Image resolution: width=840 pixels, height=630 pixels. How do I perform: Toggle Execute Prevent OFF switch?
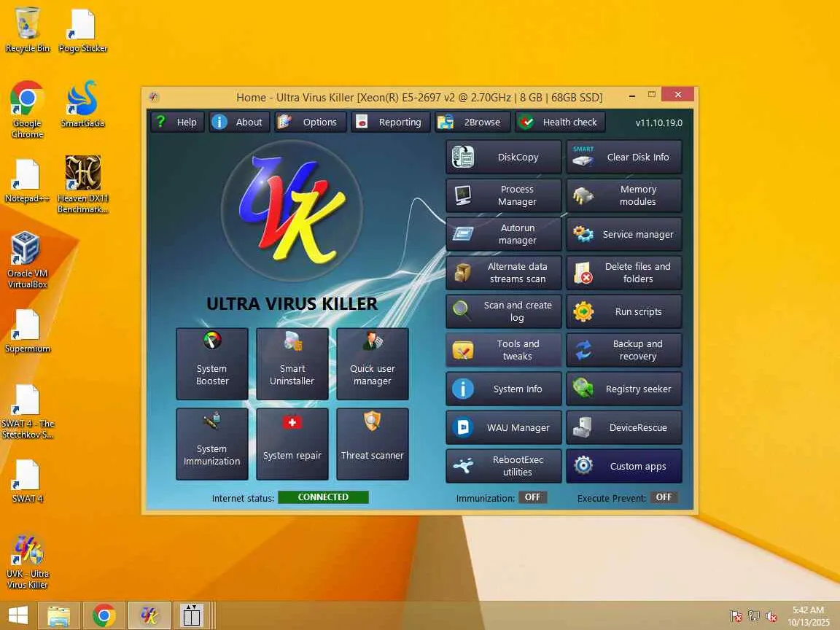click(664, 498)
